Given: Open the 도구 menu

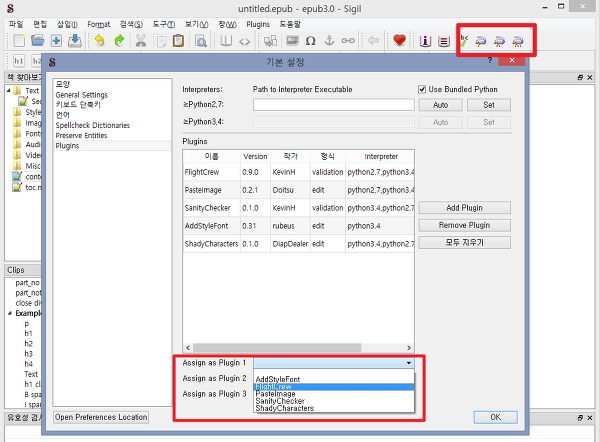Looking at the screenshot, I should point(164,24).
